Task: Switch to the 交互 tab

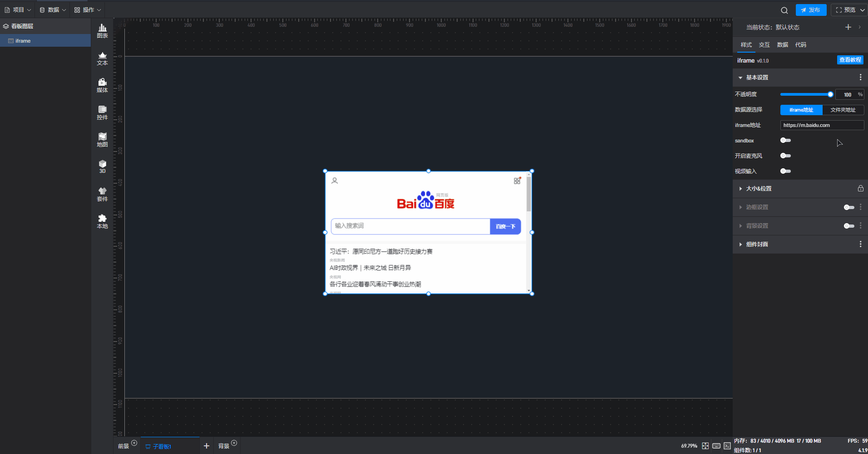Action: (764, 45)
